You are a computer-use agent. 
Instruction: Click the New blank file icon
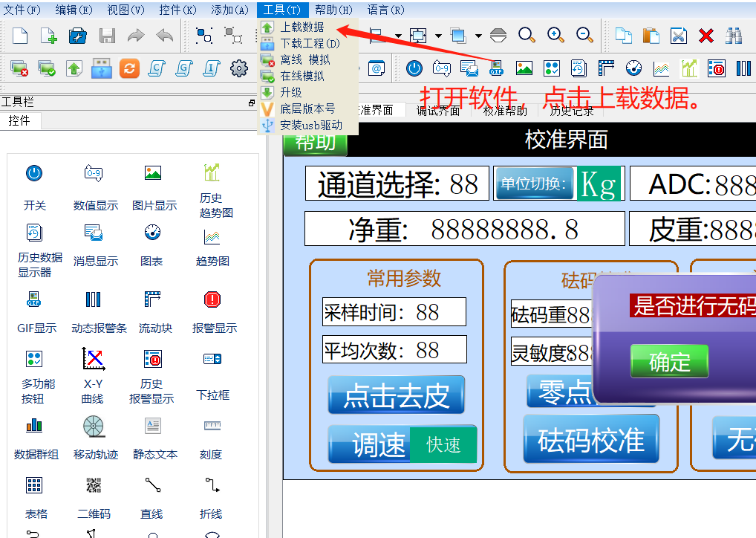20,36
